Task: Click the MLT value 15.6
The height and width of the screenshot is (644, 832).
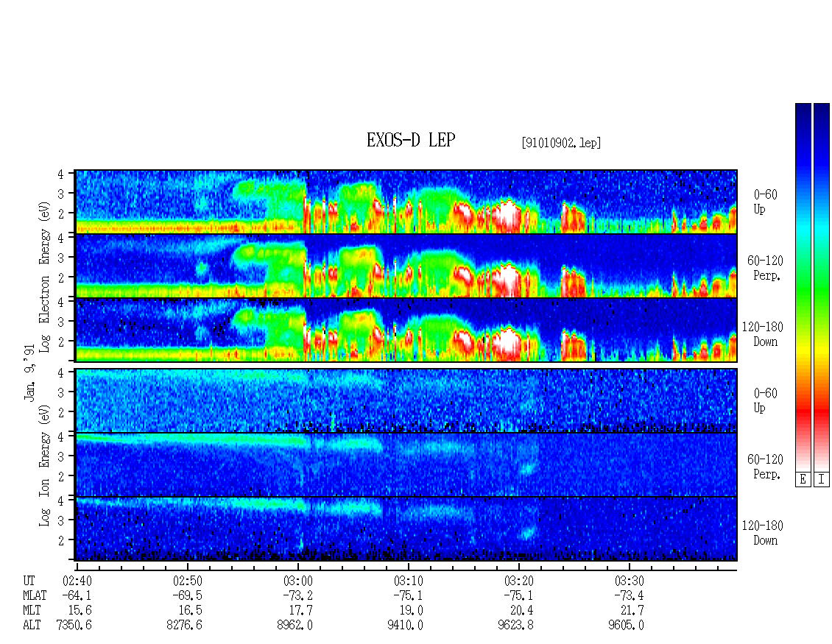Action: [80, 611]
